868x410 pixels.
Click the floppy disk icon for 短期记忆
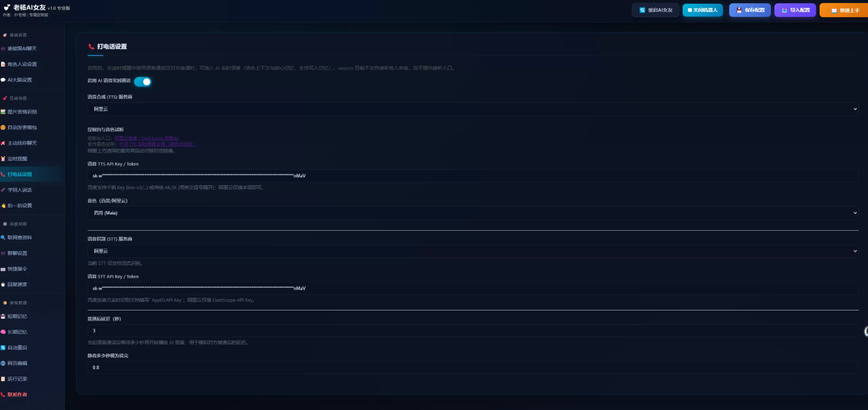pyautogui.click(x=3, y=316)
